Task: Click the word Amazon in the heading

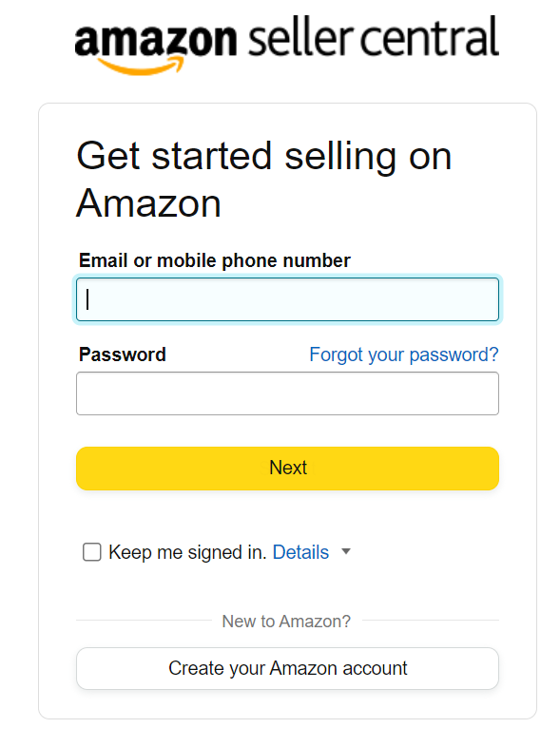Action: click(148, 203)
